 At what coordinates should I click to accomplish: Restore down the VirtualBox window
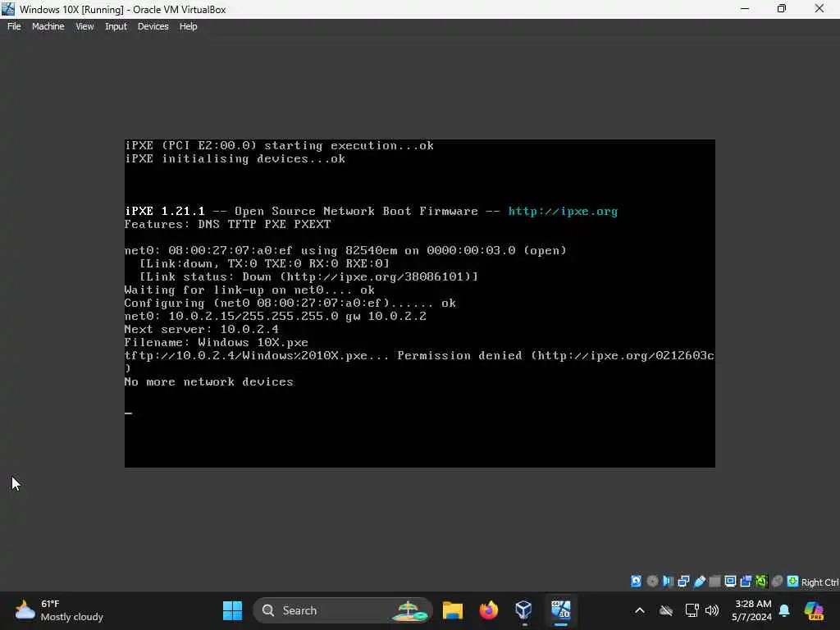[x=782, y=9]
